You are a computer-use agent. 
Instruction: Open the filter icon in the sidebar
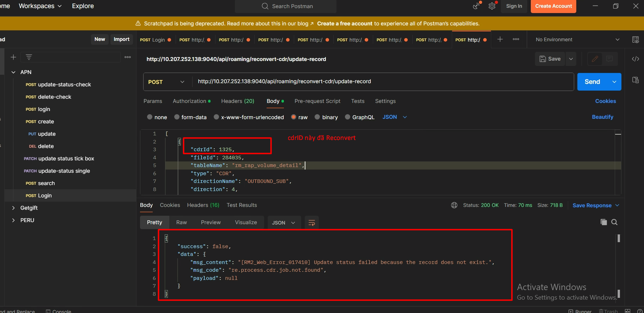point(29,57)
